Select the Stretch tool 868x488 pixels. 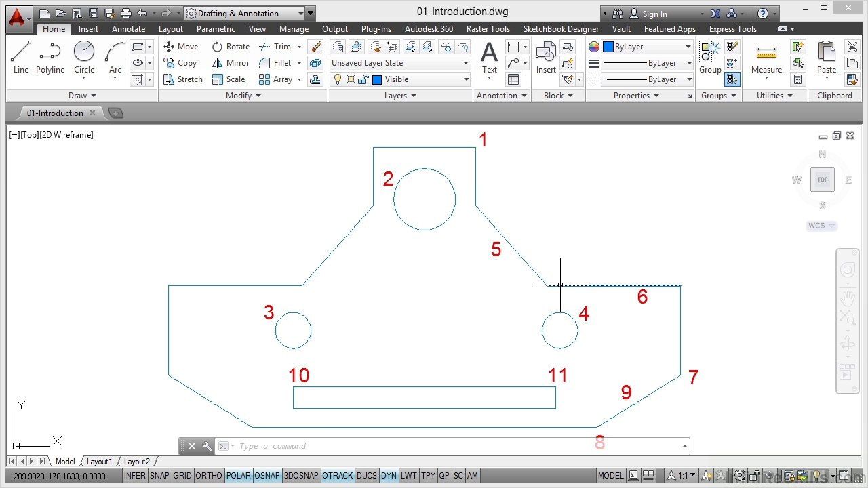(183, 79)
